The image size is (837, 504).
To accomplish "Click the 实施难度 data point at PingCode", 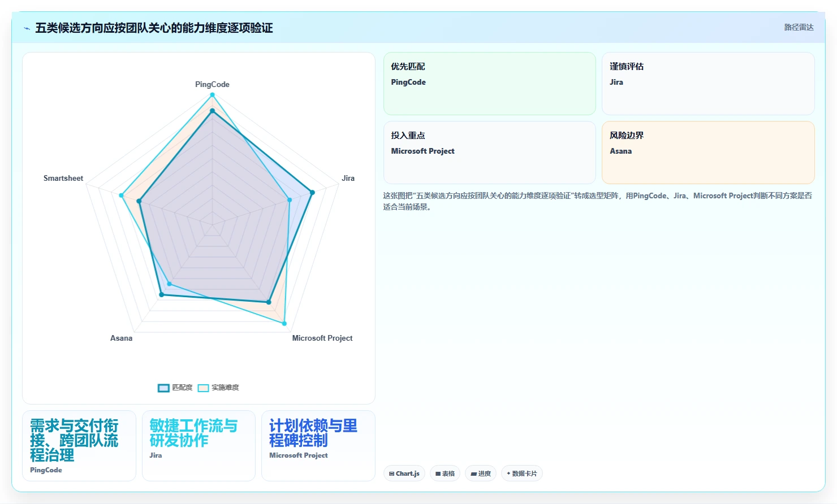I will (x=212, y=94).
